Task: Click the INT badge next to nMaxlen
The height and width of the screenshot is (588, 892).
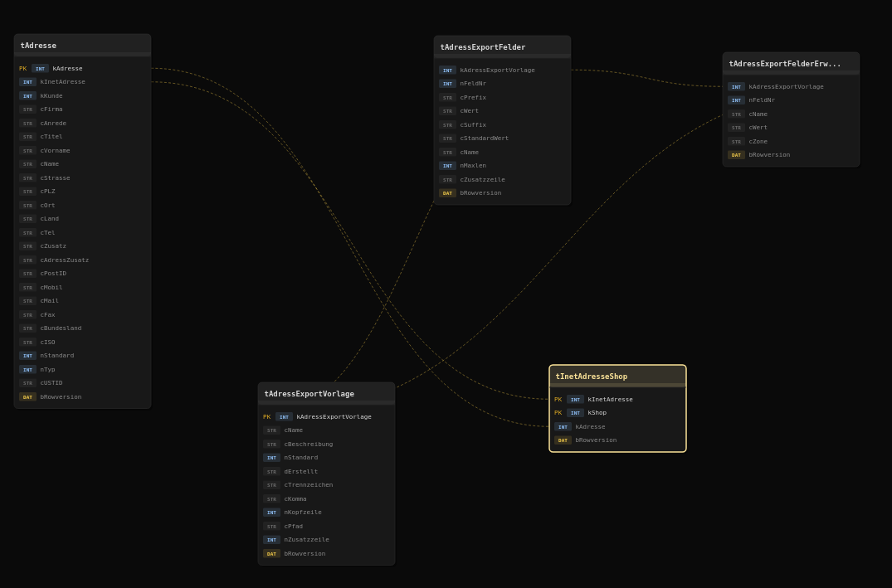Action: coord(447,166)
